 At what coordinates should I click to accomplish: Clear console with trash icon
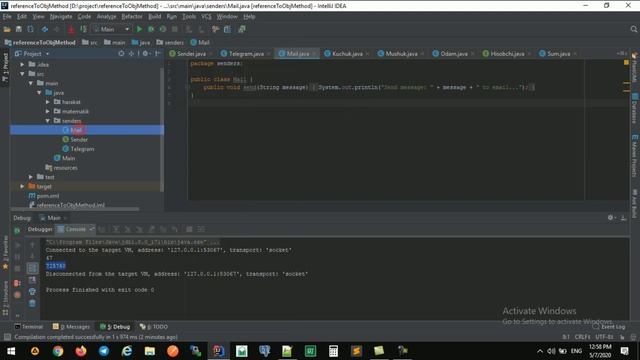pos(32,303)
